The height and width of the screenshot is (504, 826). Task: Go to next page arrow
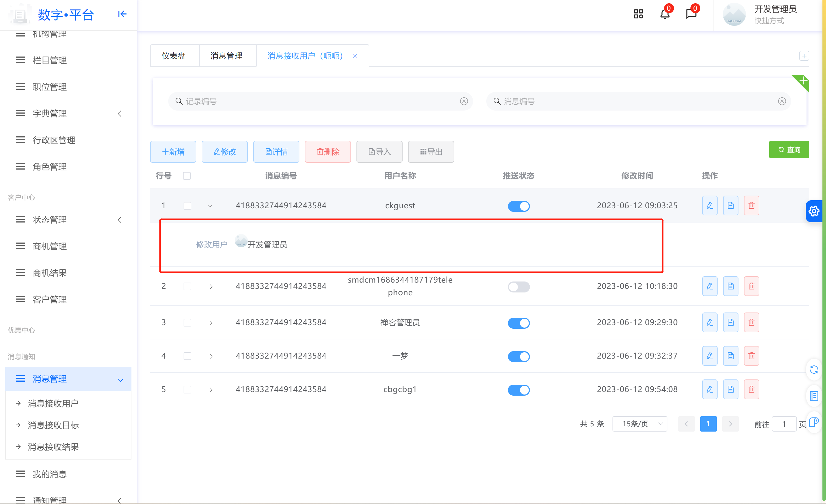(731, 424)
